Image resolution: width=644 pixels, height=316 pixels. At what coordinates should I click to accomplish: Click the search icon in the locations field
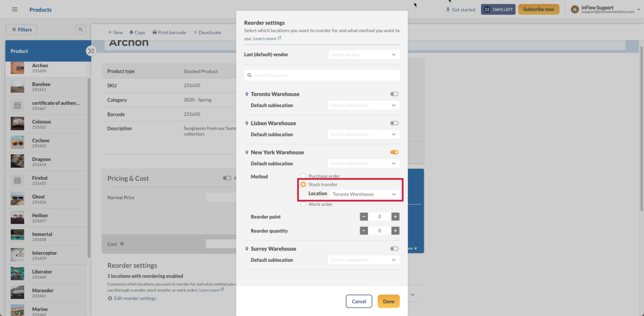click(250, 75)
